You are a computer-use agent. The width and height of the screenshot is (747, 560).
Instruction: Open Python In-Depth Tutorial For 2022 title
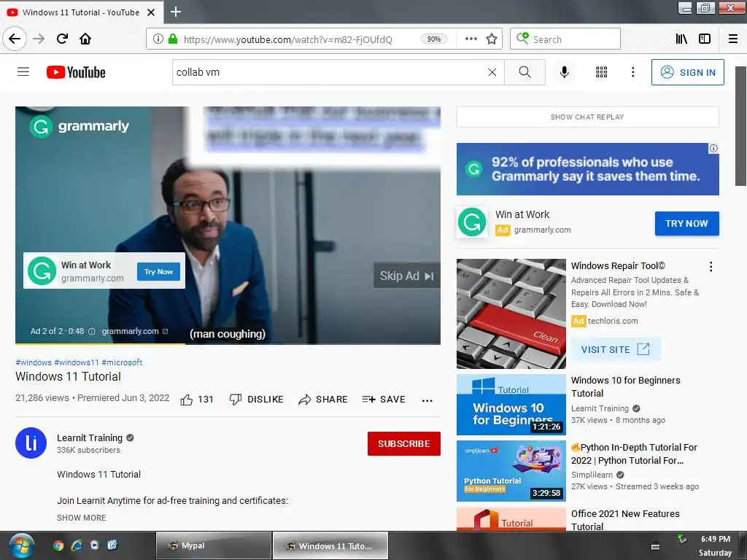(634, 454)
